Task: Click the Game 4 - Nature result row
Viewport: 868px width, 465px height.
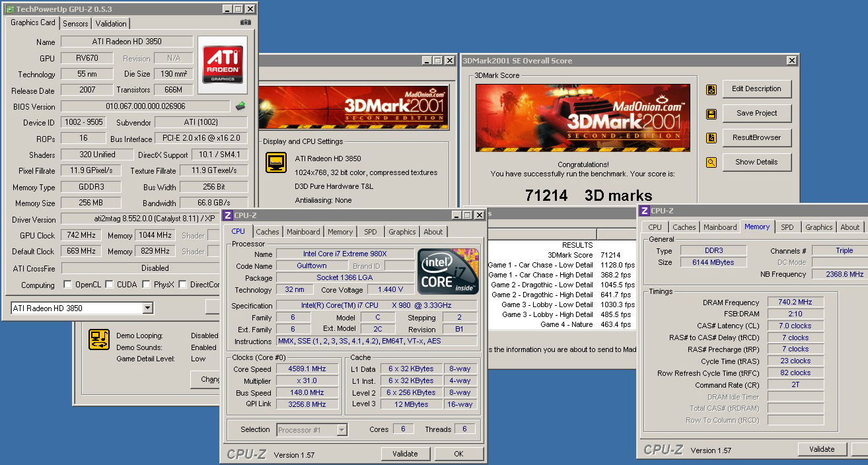Action: click(x=561, y=324)
